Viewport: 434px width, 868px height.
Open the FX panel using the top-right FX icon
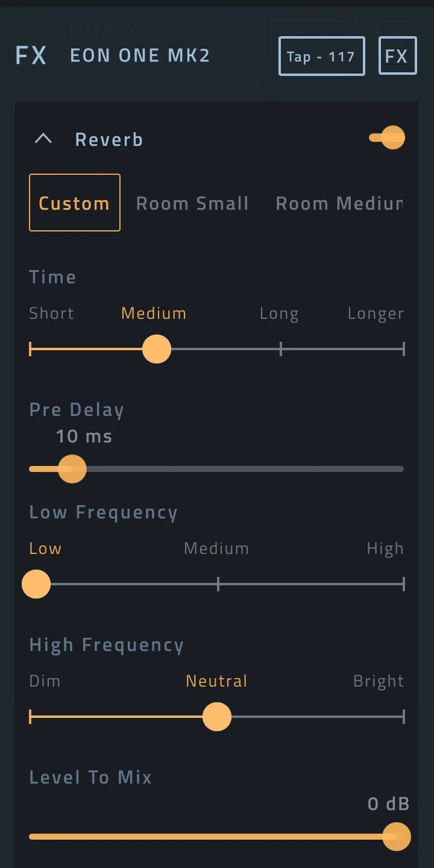click(397, 55)
